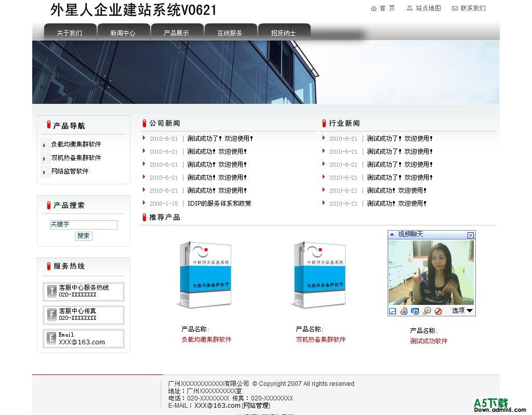Click the envelope icon beside 联系我们
The height and width of the screenshot is (415, 532).
point(455,8)
